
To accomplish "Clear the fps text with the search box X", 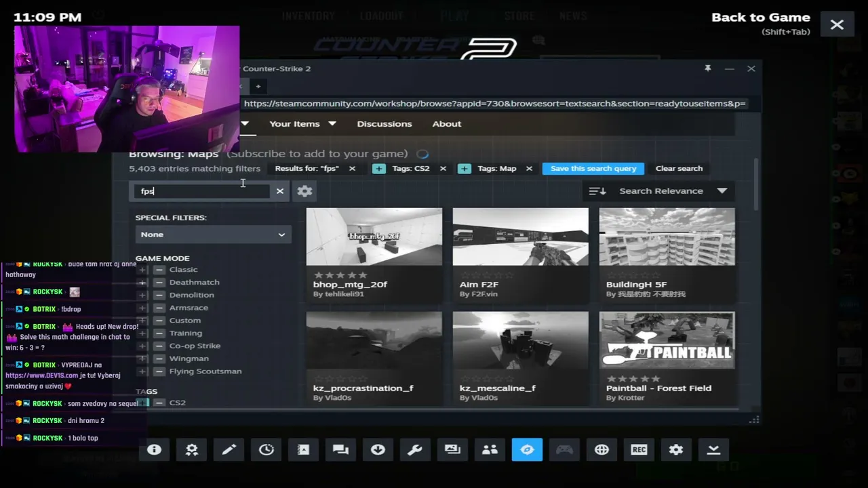I will (x=280, y=191).
